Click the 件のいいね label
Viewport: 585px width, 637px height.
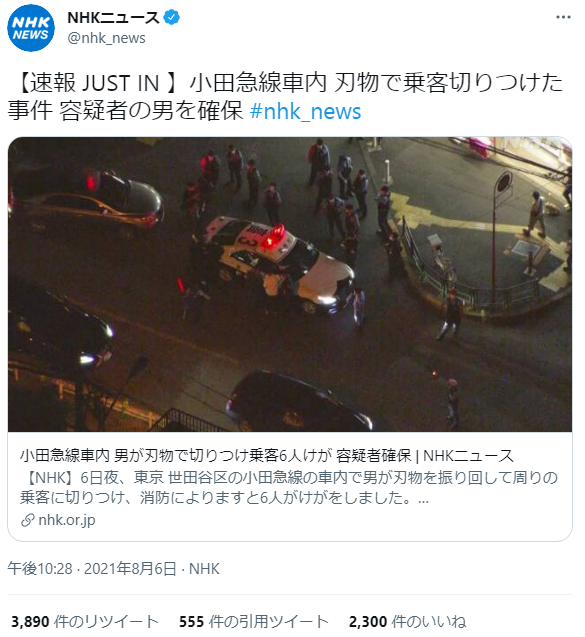429,622
